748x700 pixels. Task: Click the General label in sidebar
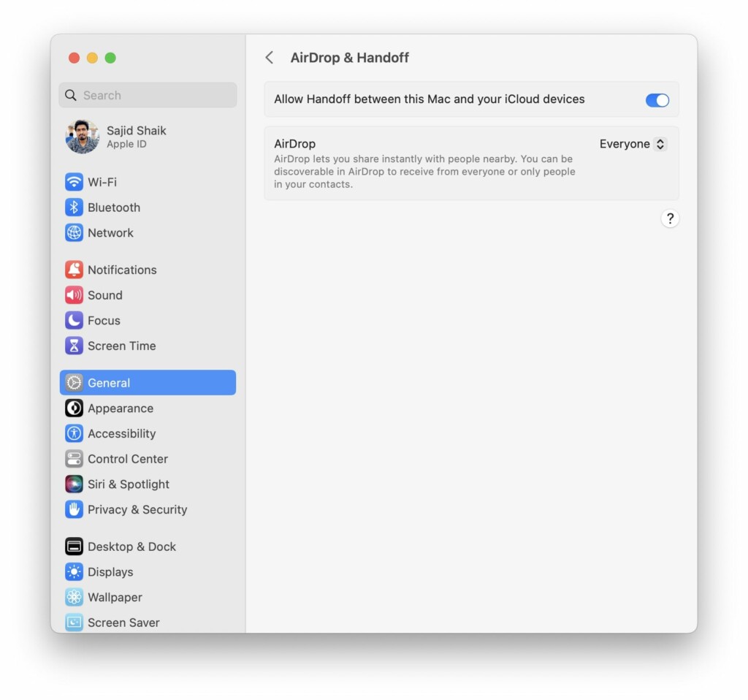point(109,383)
